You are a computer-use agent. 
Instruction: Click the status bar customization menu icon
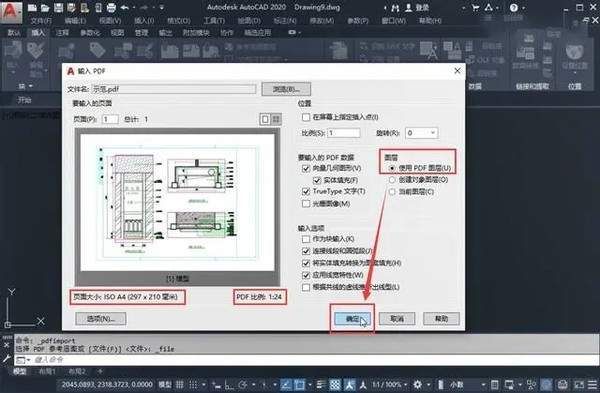[x=592, y=385]
